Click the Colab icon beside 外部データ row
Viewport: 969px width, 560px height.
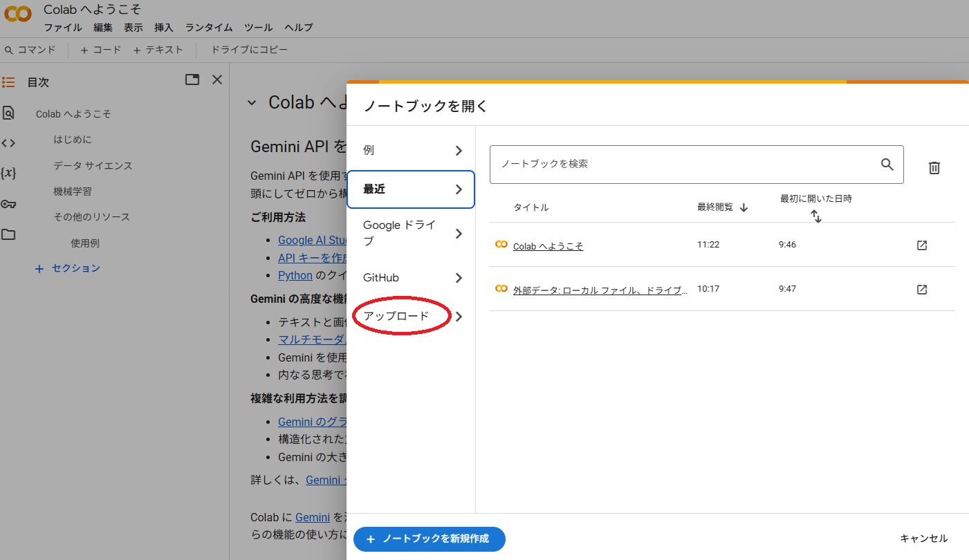point(501,289)
